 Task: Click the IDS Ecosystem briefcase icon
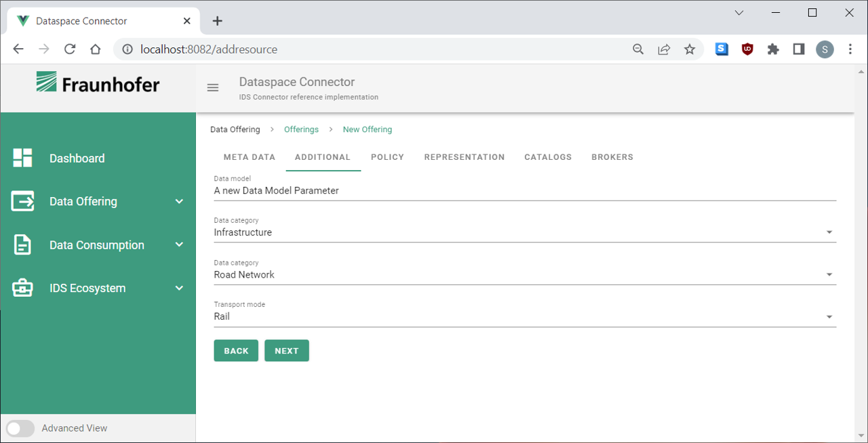click(x=22, y=288)
